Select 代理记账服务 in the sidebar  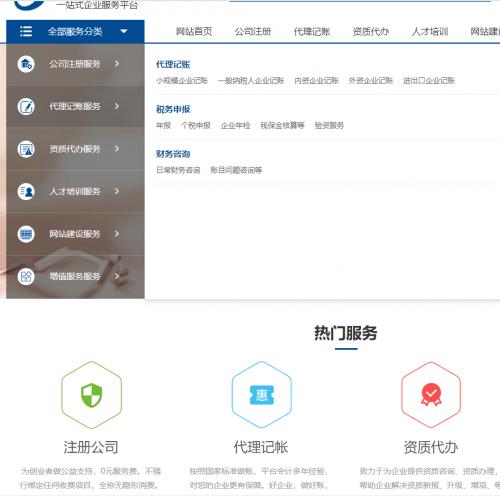(x=75, y=106)
